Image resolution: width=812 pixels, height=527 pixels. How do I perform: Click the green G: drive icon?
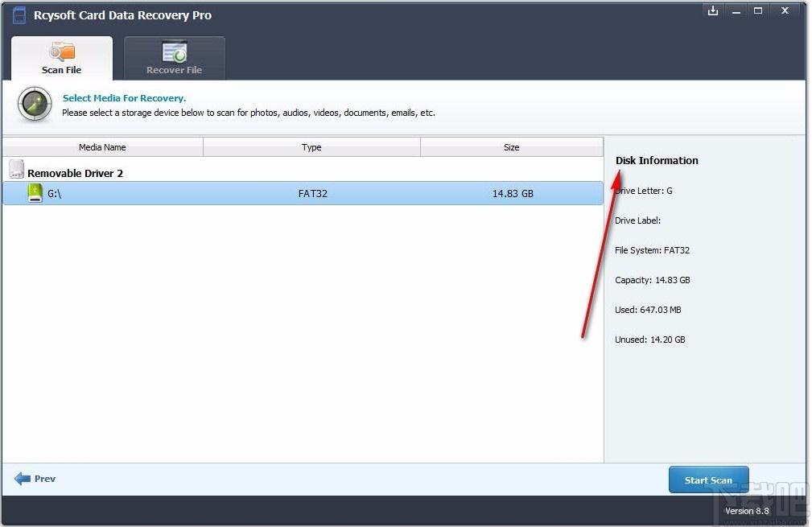click(35, 193)
